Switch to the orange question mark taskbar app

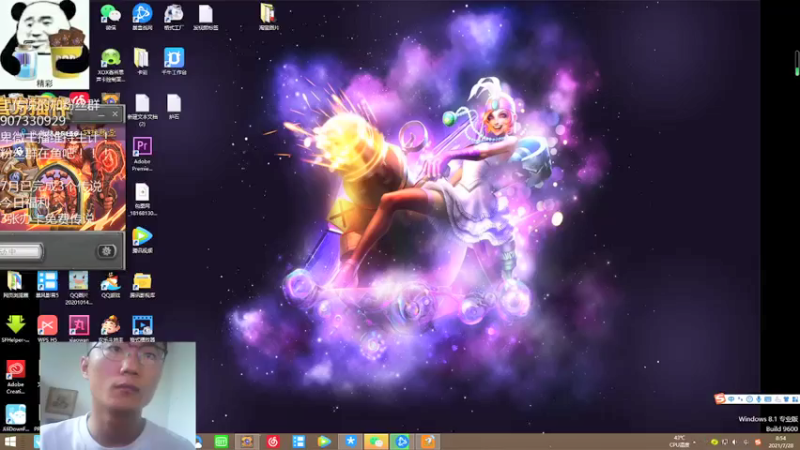[428, 442]
